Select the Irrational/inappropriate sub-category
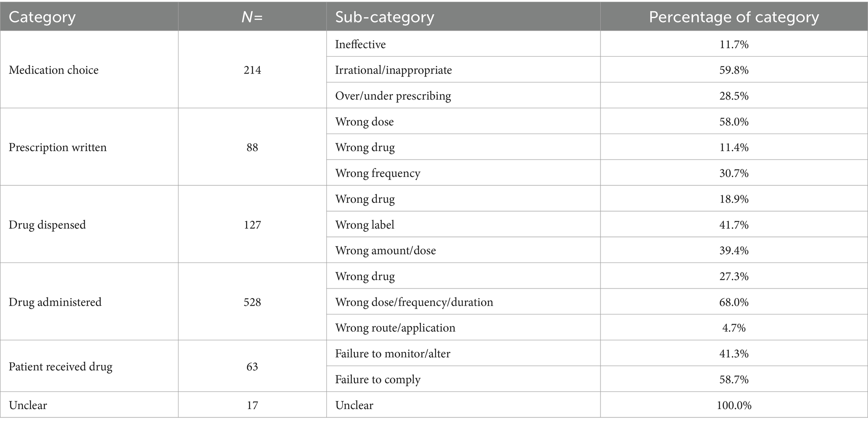 pos(393,70)
